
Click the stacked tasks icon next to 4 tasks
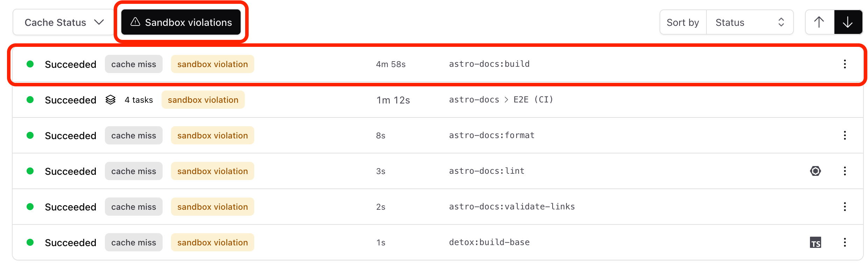coord(110,100)
